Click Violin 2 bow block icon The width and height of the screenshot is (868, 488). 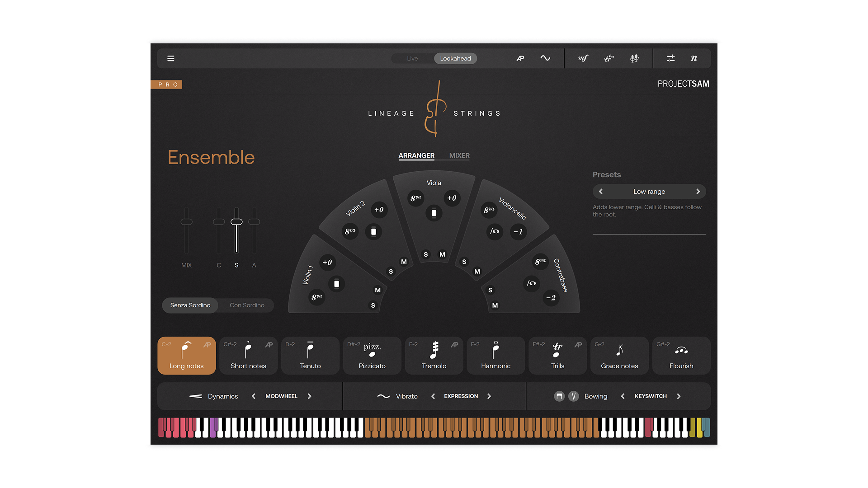point(373,232)
